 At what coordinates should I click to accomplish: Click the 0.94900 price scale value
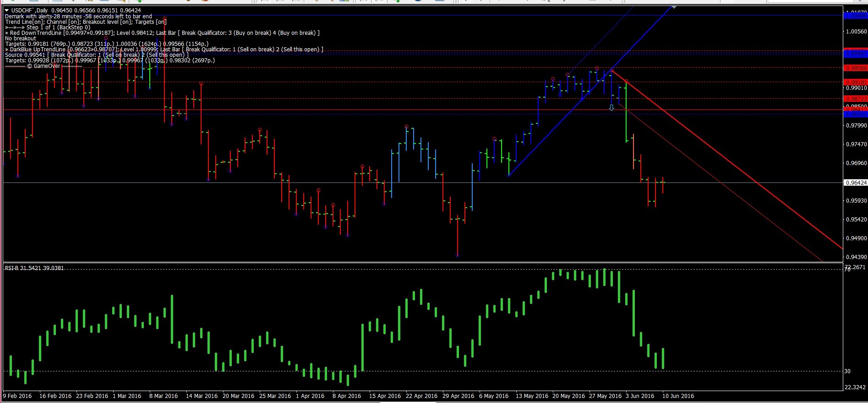pos(856,238)
